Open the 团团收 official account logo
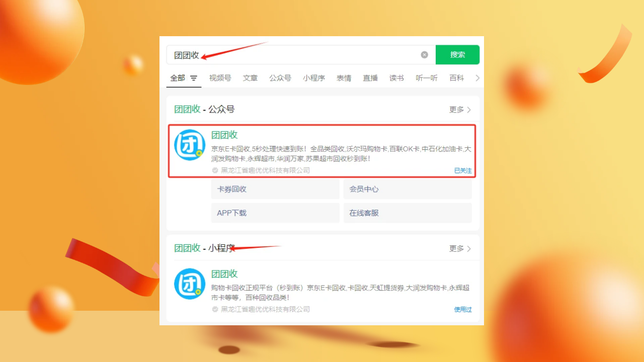Viewport: 644px width, 362px height. (x=190, y=145)
